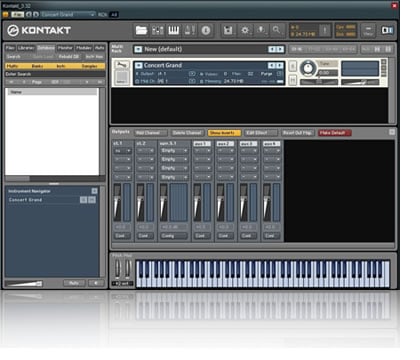
Task: Switch to the Monitor tab
Action: tap(65, 48)
